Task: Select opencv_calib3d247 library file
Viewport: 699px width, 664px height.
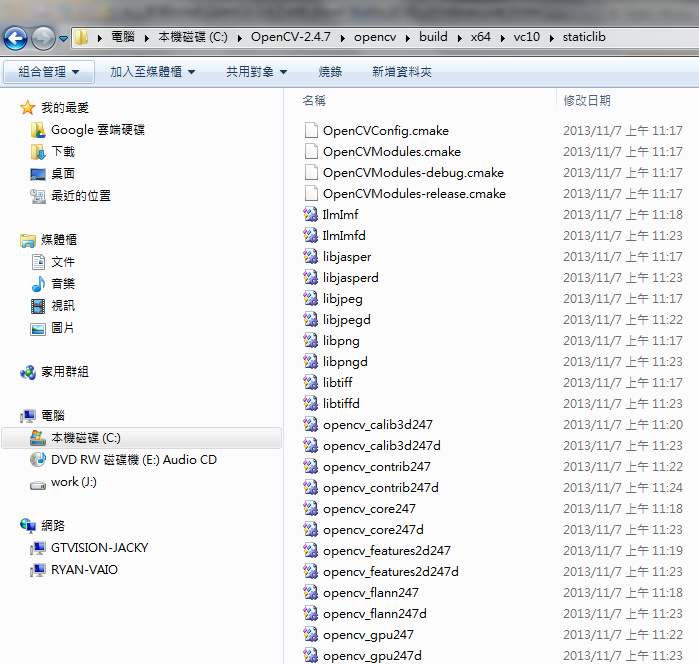Action: click(378, 425)
